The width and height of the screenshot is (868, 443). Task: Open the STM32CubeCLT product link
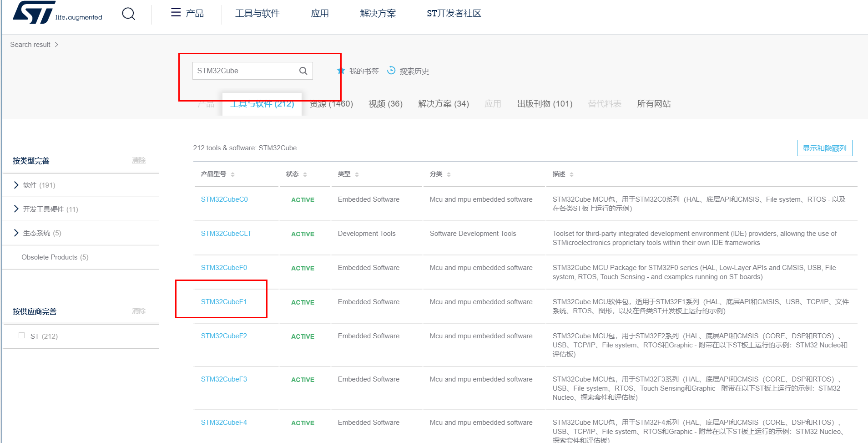226,234
